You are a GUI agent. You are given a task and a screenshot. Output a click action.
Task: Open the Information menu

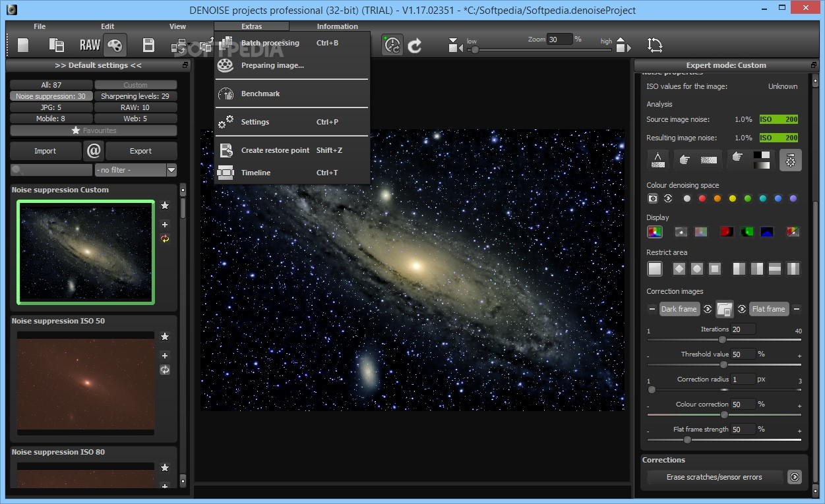(x=337, y=26)
